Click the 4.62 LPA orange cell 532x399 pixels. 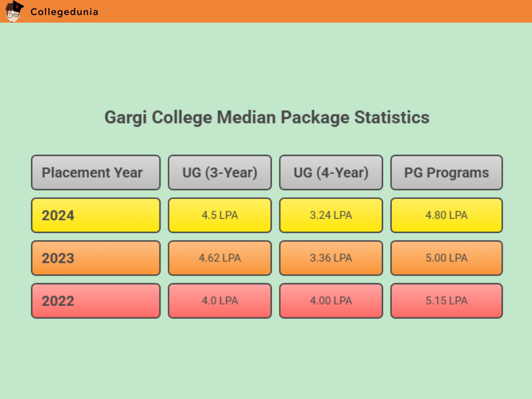220,258
